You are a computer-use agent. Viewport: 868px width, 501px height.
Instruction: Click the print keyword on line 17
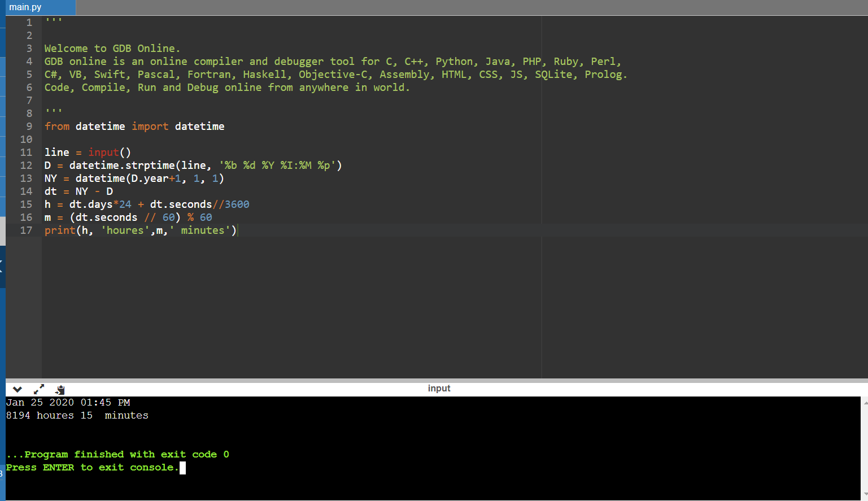(59, 230)
